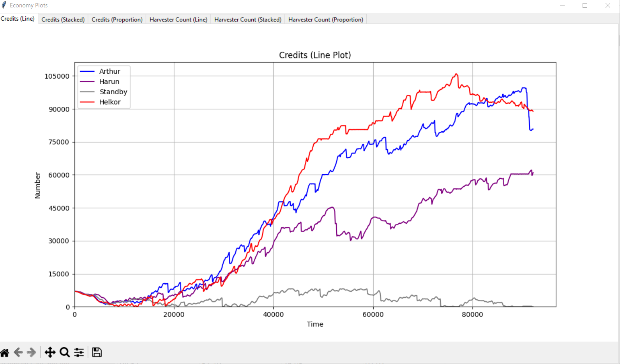
Task: Activate the Pan axes tool
Action: click(50, 353)
